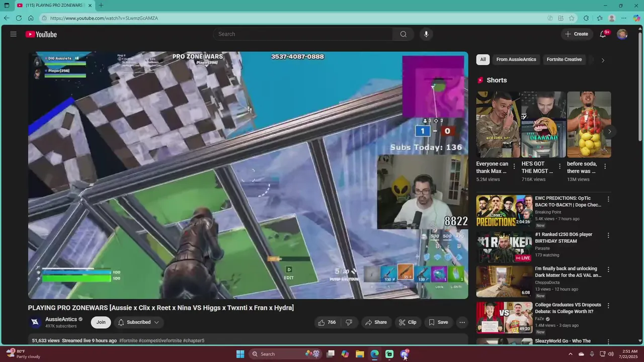
Task: Open the EWC PREDICTIONS video thumbnail
Action: (504, 211)
